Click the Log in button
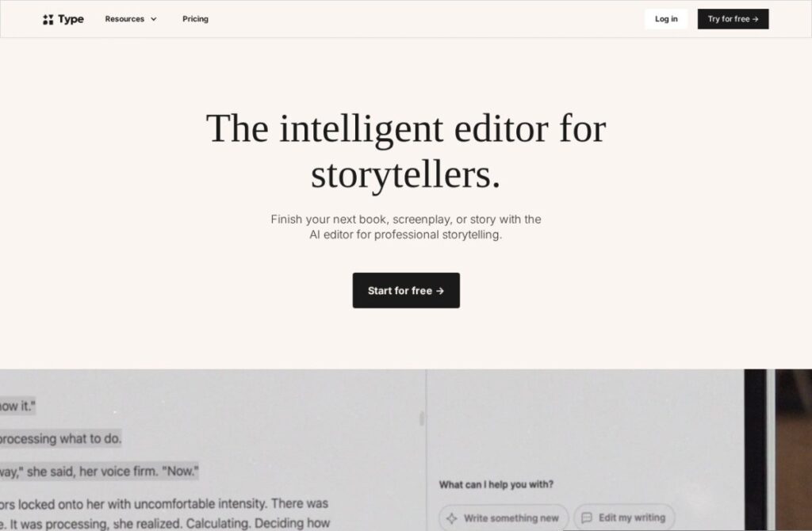 pyautogui.click(x=666, y=19)
